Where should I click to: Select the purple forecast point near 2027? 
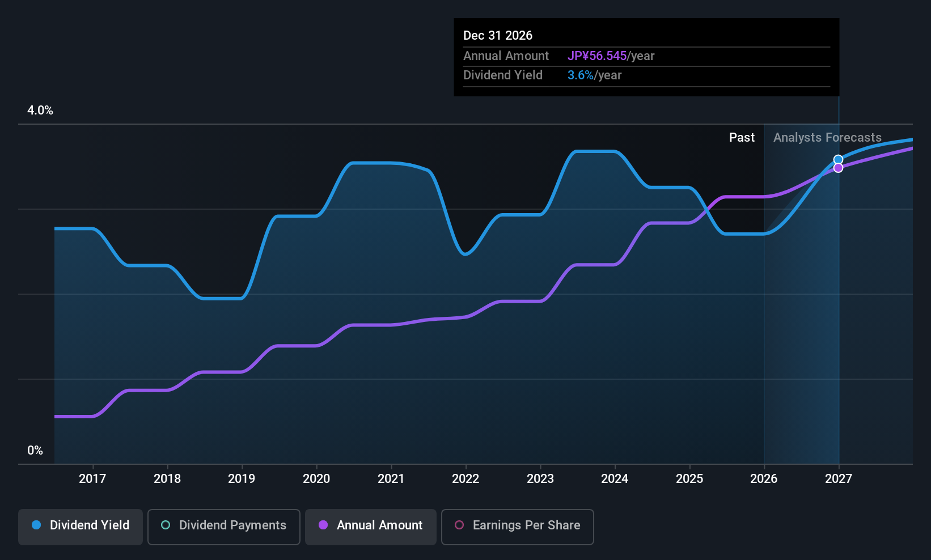pos(838,168)
